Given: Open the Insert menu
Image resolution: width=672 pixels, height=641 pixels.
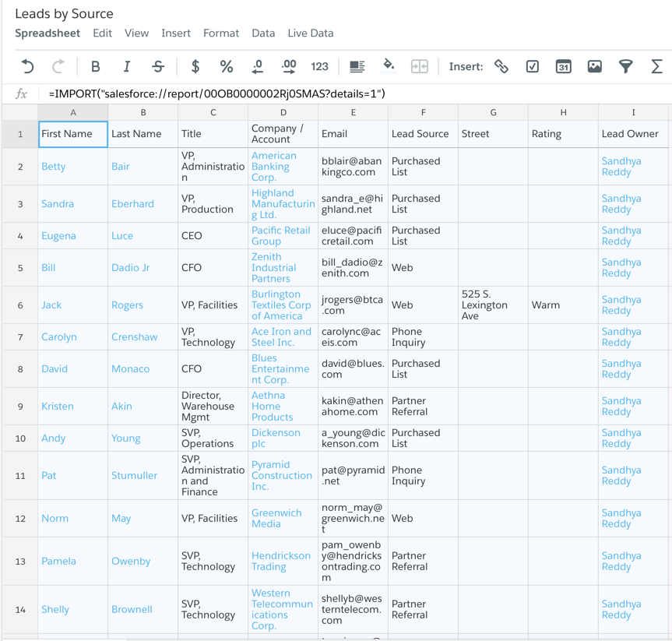Looking at the screenshot, I should [176, 33].
